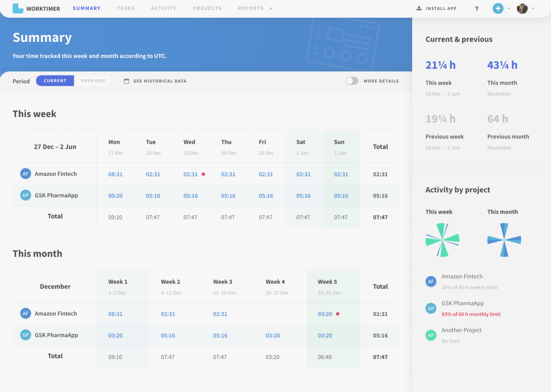The width and height of the screenshot is (551, 392).
Task: Open the user profile avatar
Action: [522, 8]
